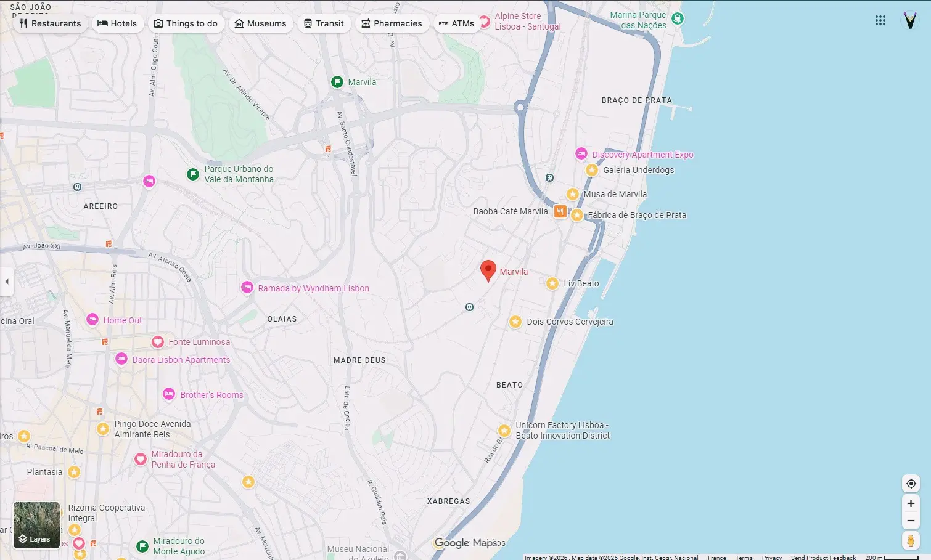
Task: Zoom out with the minus button
Action: click(x=911, y=521)
